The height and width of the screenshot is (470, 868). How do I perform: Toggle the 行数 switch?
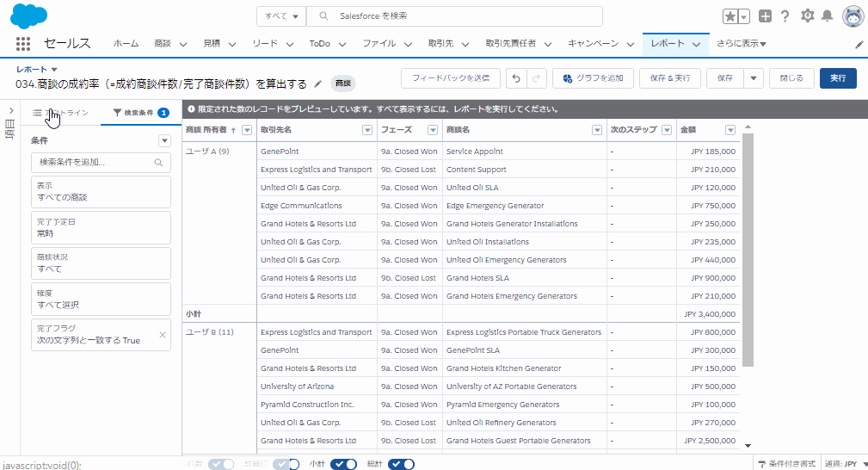(221, 465)
